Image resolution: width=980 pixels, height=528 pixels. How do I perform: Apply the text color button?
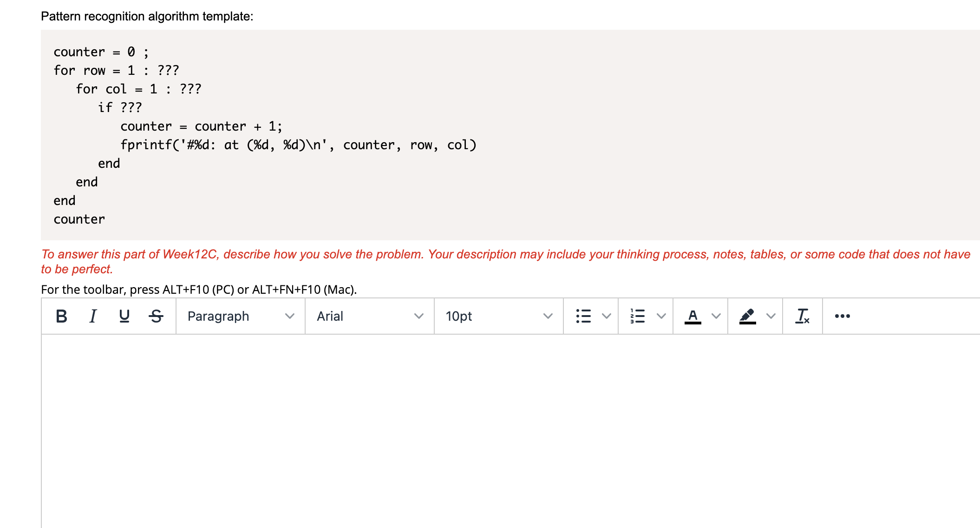pos(693,316)
